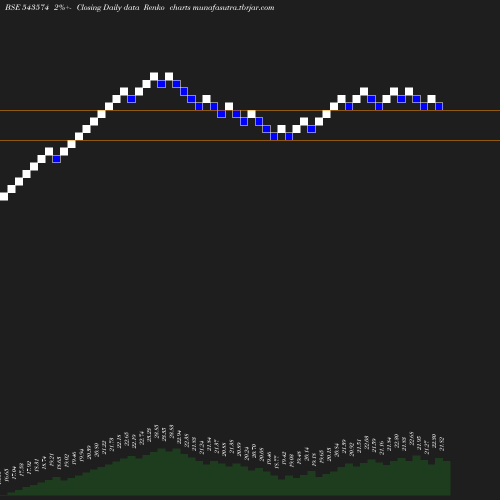500x500 pixels.
Task: Click the rotated price label '22.65'
Action: 412,438
